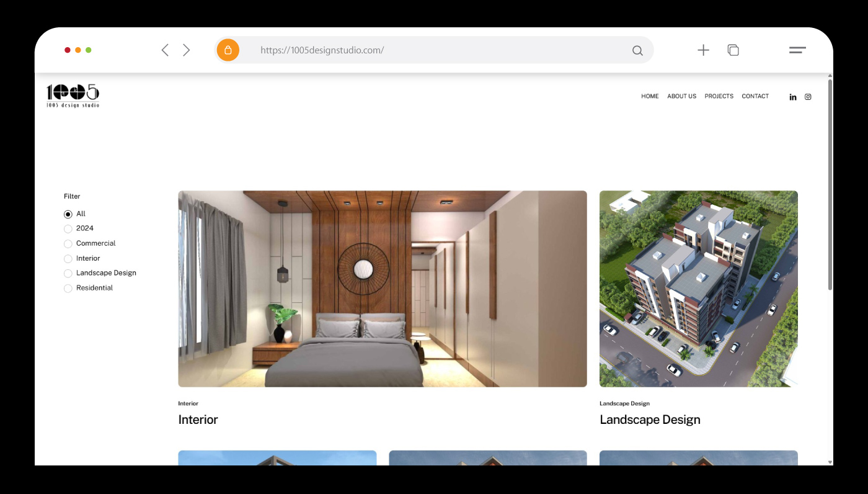Viewport: 868px width, 494px height.
Task: Click the search magnifier in address bar
Action: click(637, 51)
